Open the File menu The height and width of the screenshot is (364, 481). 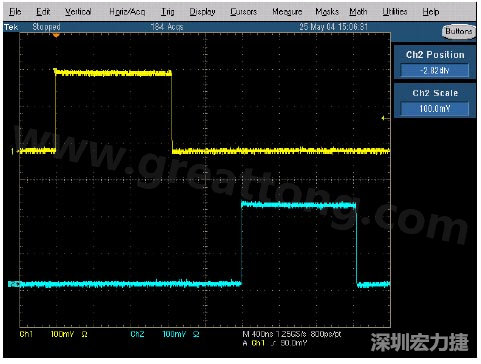[x=15, y=12]
